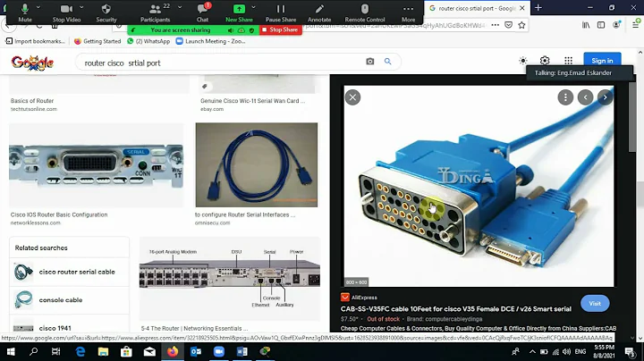Click the Stop Share button
Viewport: 644px width, 361px height.
(x=280, y=29)
